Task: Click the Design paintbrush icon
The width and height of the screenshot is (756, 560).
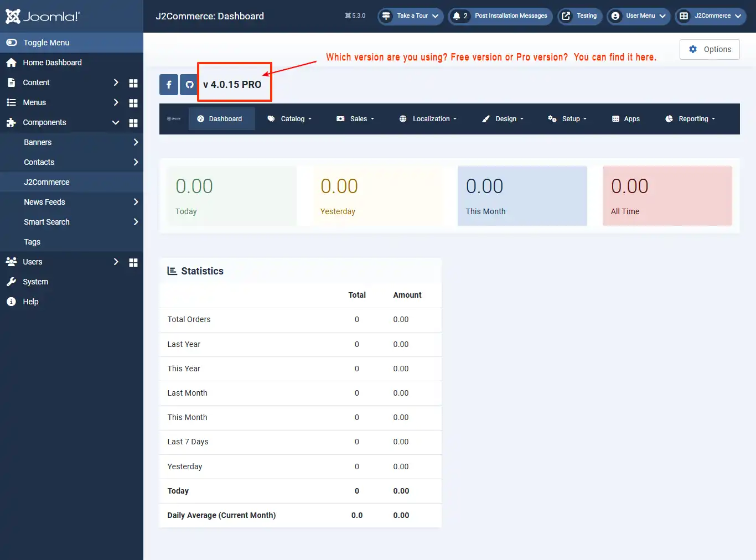Action: [x=486, y=119]
